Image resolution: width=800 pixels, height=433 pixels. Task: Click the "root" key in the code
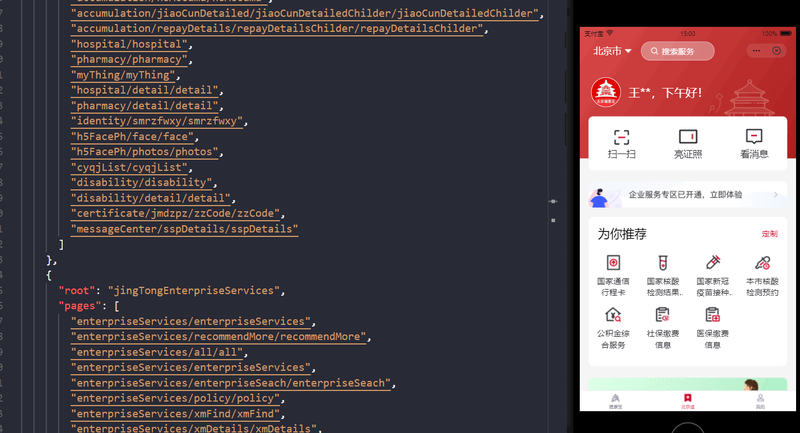click(x=77, y=291)
